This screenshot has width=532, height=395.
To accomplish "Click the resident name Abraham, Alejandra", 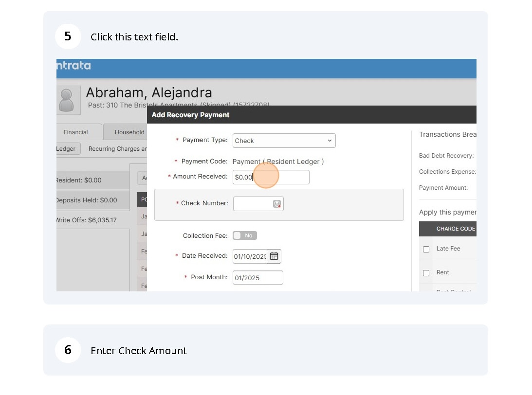I will (149, 92).
